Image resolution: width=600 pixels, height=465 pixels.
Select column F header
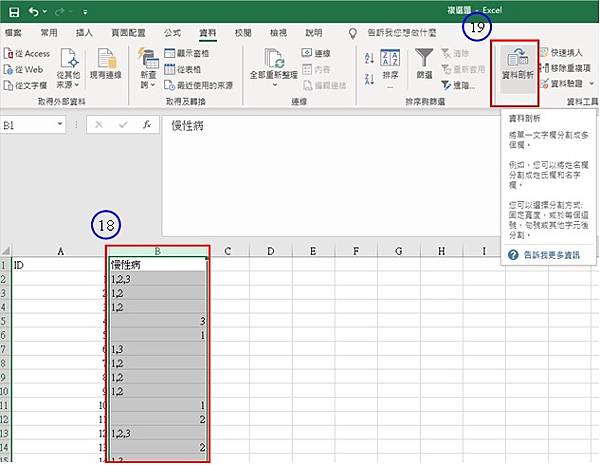pyautogui.click(x=356, y=251)
